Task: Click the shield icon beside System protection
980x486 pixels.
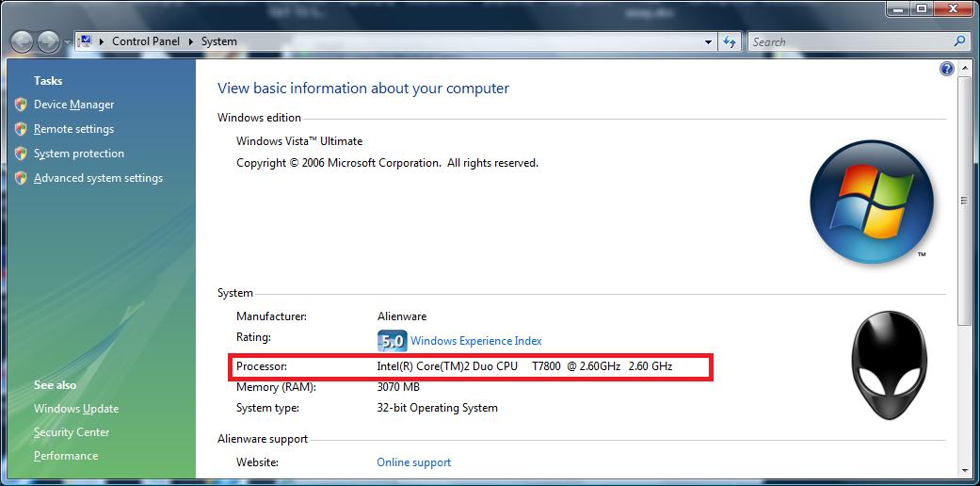Action: tap(22, 154)
